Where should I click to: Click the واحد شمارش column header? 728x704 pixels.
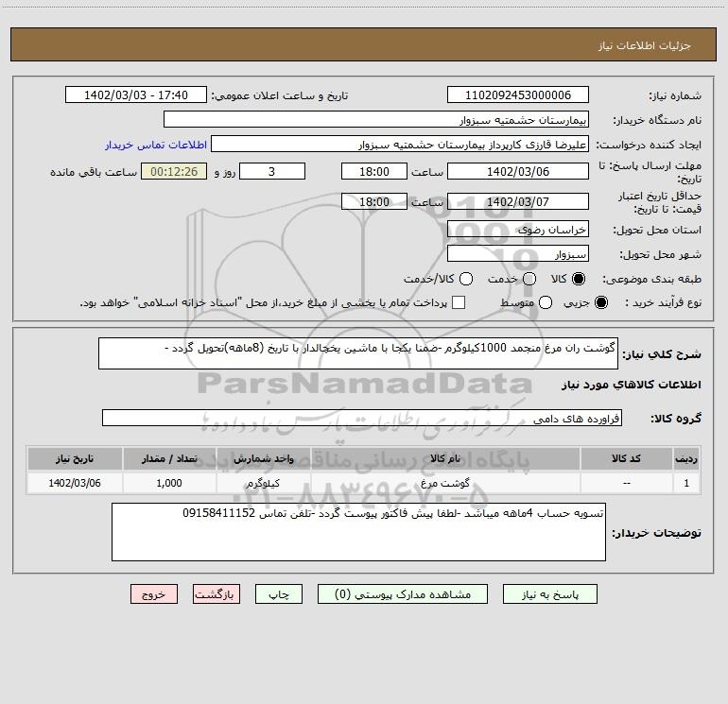(263, 458)
